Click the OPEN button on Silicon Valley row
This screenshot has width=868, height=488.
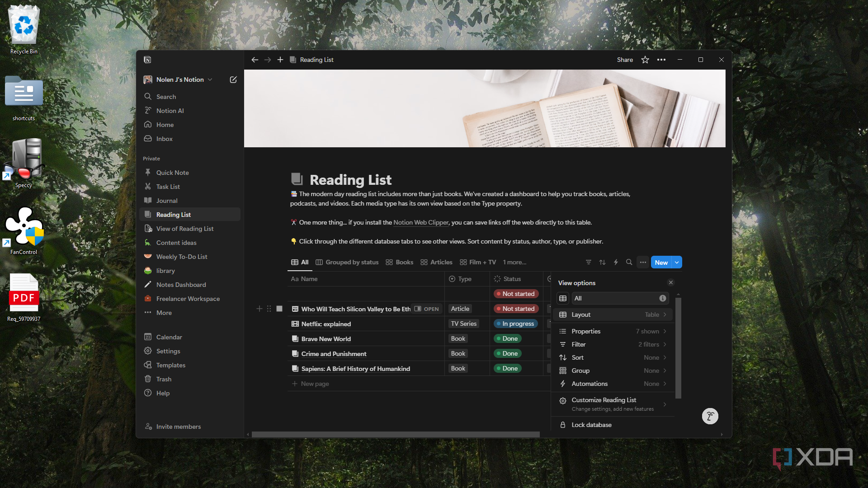[427, 309]
